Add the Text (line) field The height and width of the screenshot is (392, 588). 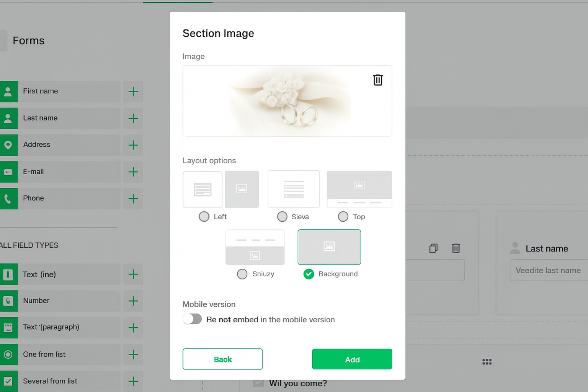tap(133, 274)
